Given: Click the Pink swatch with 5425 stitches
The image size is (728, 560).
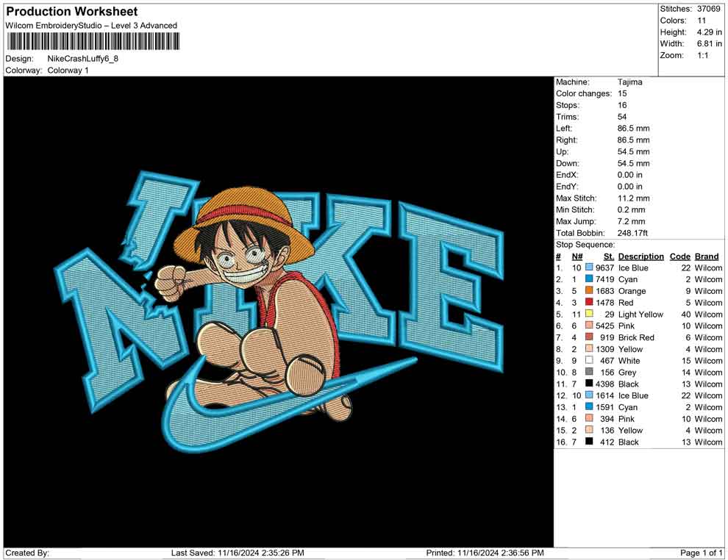Looking at the screenshot, I should point(589,326).
